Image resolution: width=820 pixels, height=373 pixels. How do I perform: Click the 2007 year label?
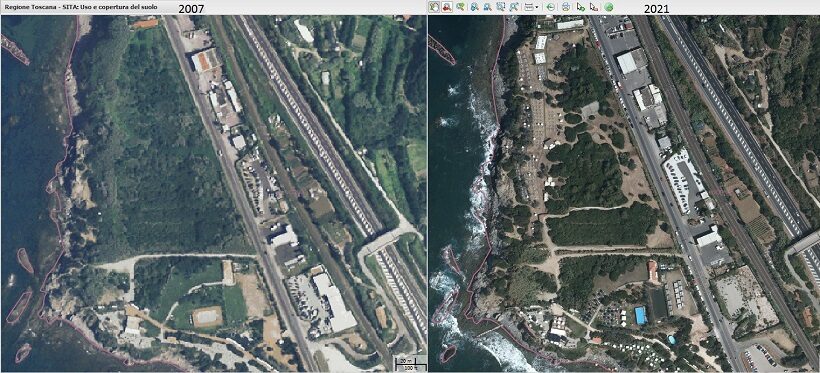pos(192,8)
